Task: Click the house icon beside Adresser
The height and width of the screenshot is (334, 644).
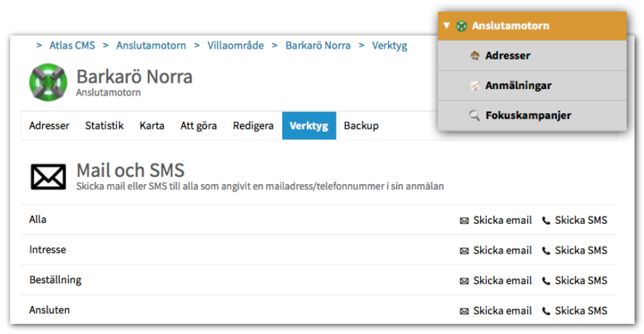Action: (475, 56)
